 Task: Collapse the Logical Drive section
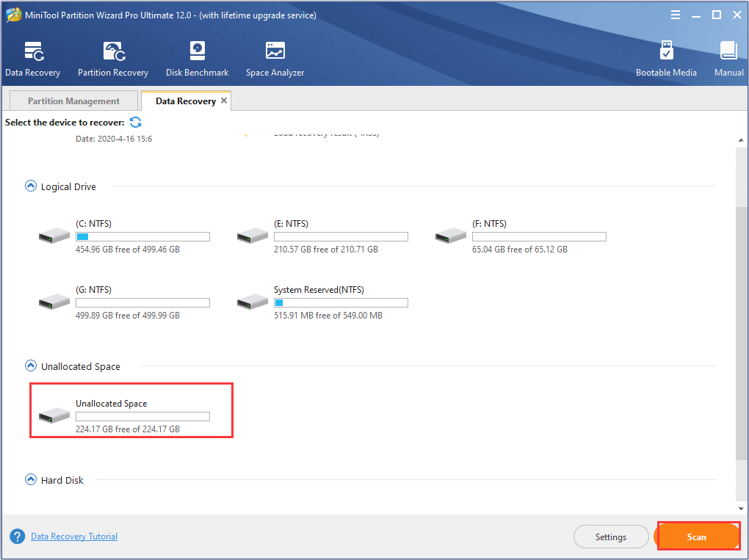tap(31, 186)
